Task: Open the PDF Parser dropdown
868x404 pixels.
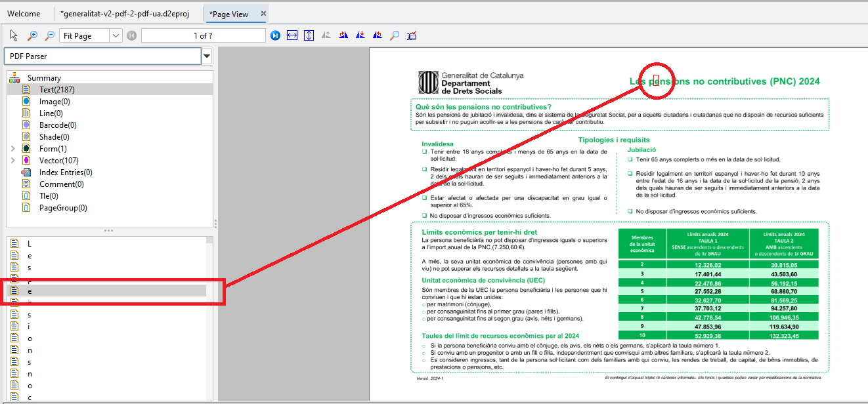Action: coord(207,56)
